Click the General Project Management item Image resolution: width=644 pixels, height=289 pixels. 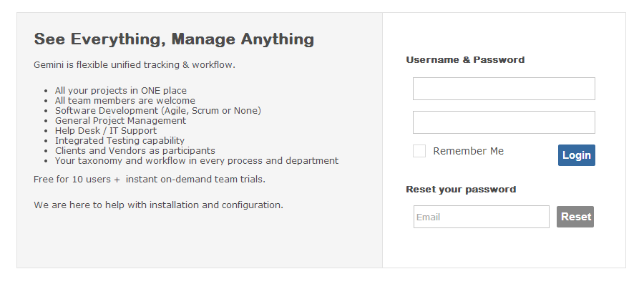120,121
